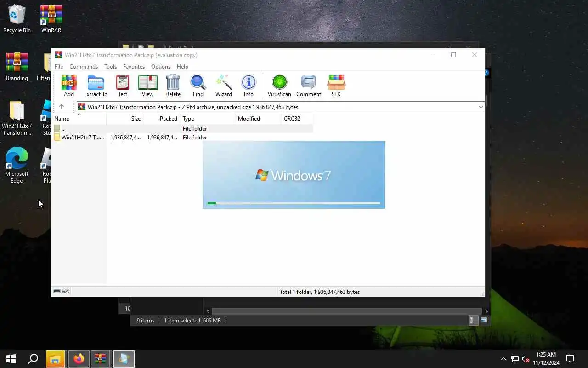Screen dimensions: 588x368
Task: Select the WinRAR desktop shortcut
Action: point(51,19)
